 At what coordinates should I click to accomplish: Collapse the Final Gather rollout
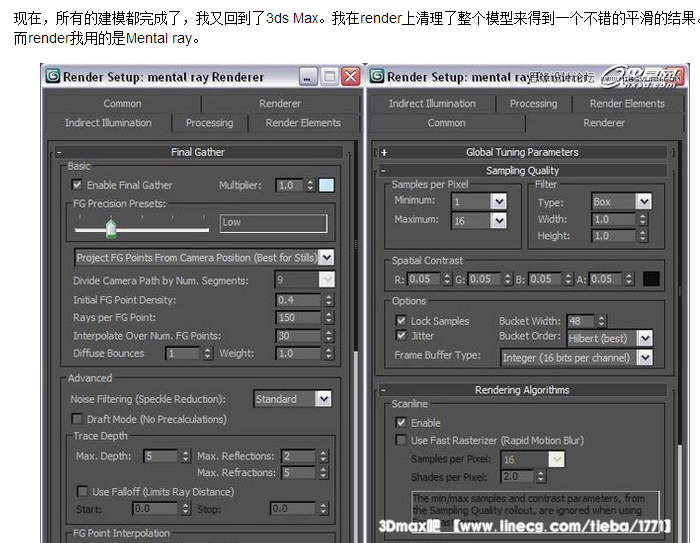pos(59,153)
